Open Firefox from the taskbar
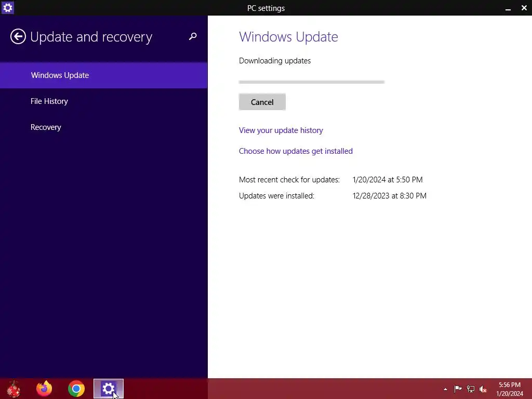The image size is (532, 399). click(44, 389)
